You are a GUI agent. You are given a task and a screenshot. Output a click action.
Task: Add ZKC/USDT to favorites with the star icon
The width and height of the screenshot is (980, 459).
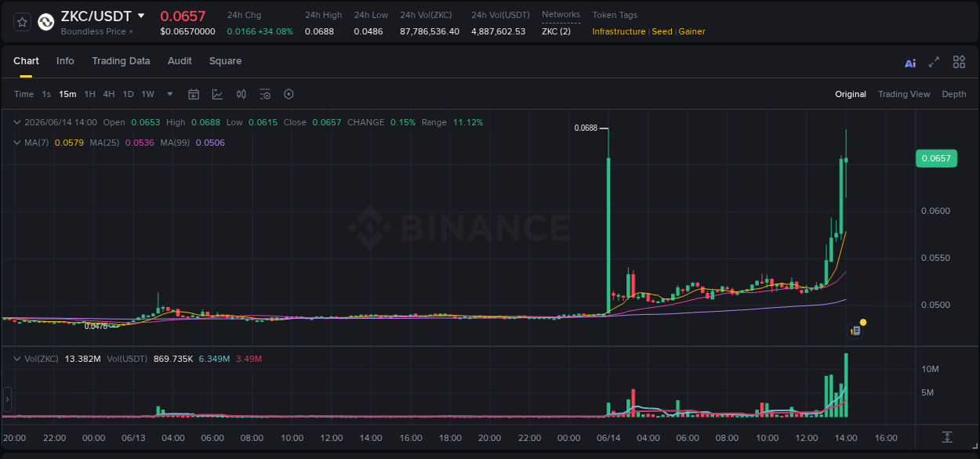(22, 22)
